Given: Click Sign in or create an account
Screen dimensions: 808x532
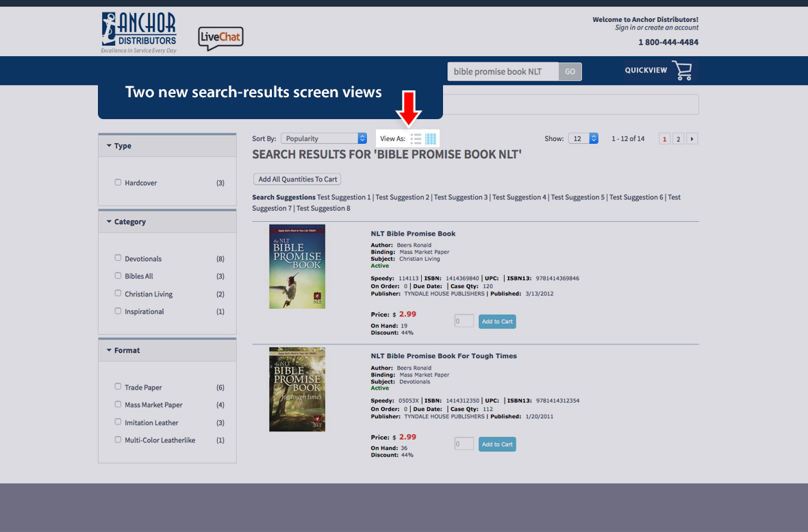Looking at the screenshot, I should click(x=657, y=28).
